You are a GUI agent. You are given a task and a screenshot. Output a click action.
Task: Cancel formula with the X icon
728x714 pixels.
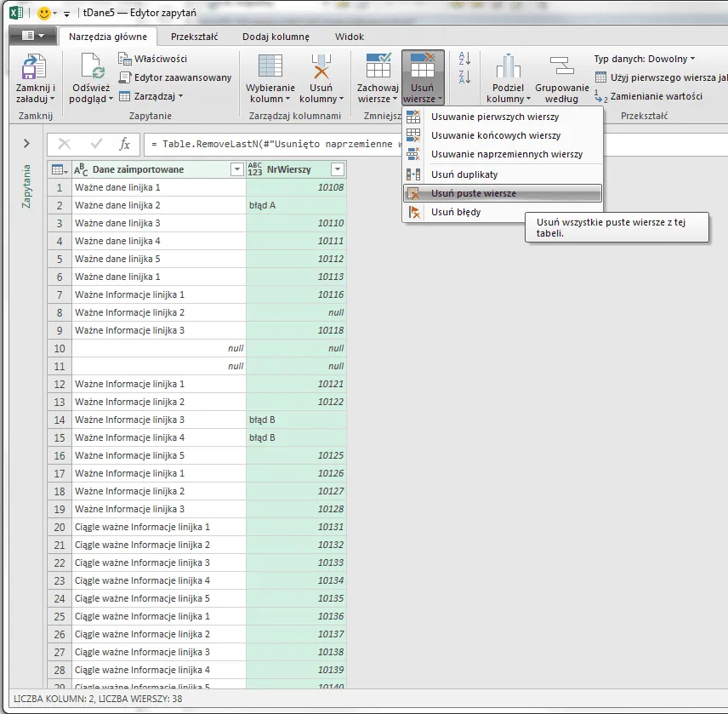tap(64, 144)
